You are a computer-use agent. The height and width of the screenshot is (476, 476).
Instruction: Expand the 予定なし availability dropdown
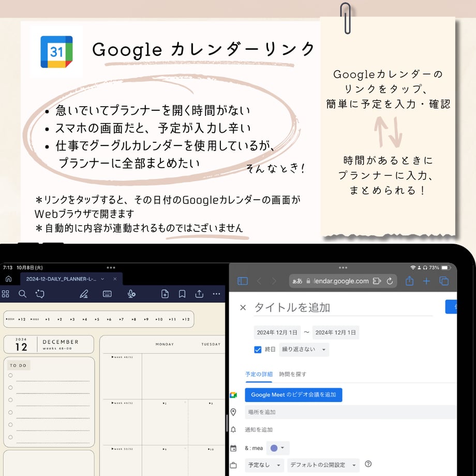click(x=264, y=465)
